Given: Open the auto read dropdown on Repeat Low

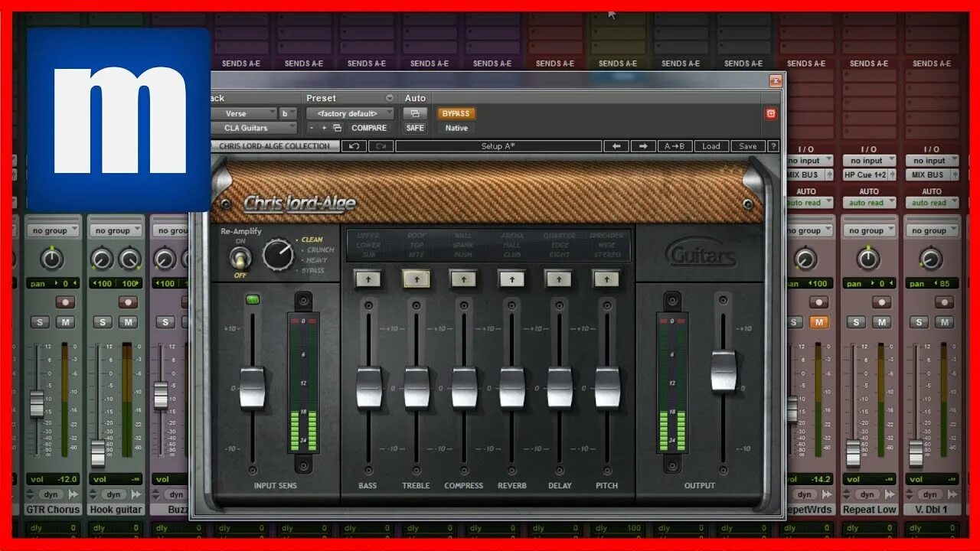Looking at the screenshot, I should pyautogui.click(x=868, y=203).
